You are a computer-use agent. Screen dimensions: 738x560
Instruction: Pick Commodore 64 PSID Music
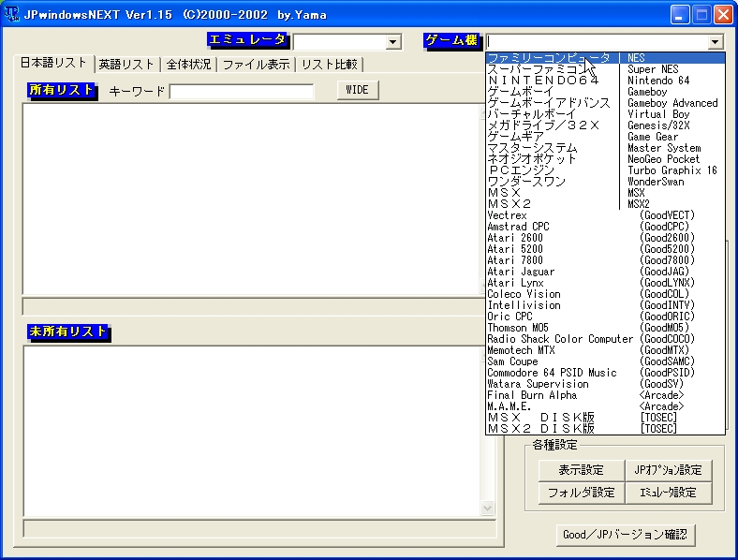(x=605, y=373)
